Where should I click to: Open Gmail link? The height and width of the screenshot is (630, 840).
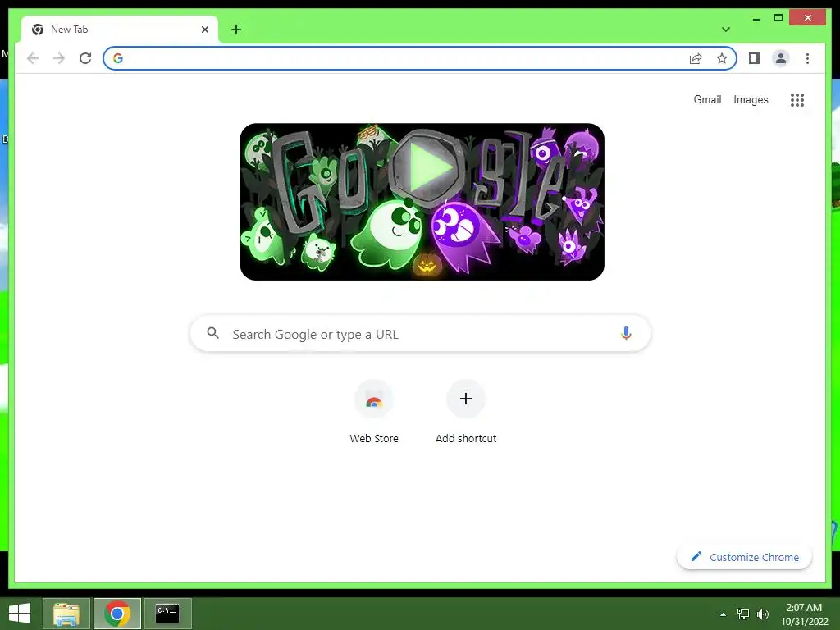point(707,99)
